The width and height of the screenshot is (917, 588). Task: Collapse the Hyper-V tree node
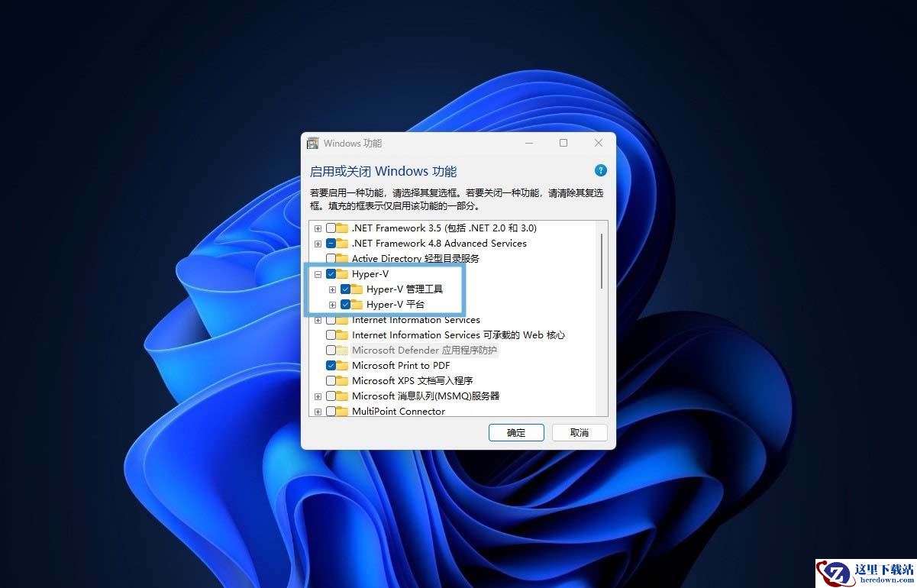click(x=318, y=274)
